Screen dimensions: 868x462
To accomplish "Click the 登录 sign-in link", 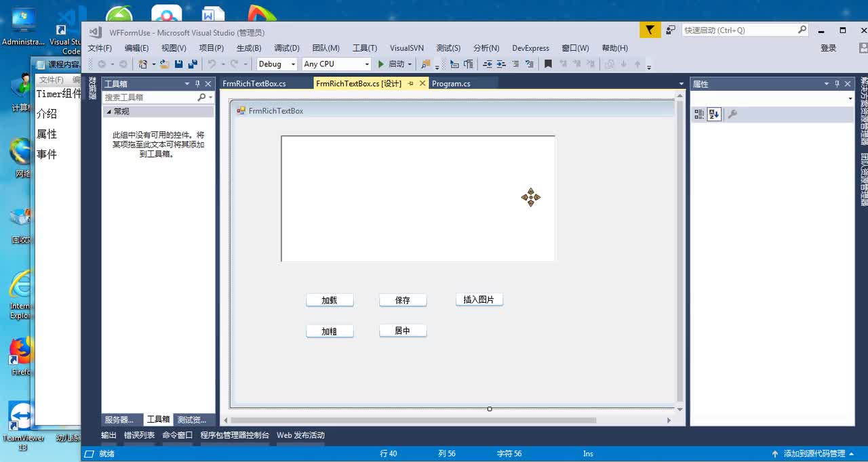I will click(x=829, y=48).
